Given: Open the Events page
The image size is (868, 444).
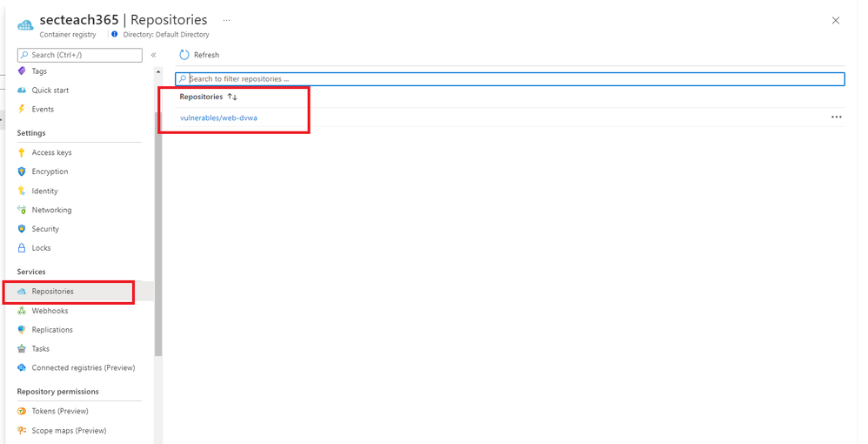Looking at the screenshot, I should (x=43, y=109).
